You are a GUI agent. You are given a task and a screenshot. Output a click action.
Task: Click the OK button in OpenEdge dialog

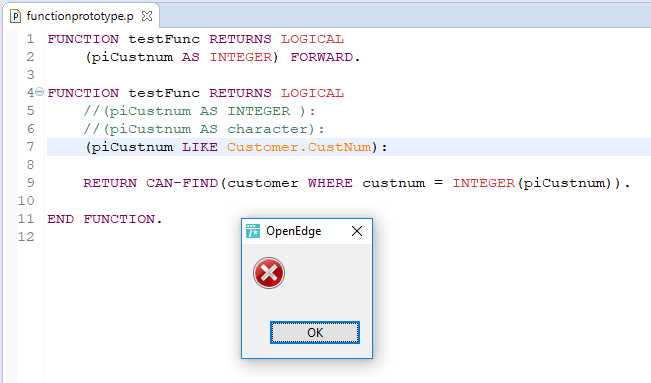315,332
